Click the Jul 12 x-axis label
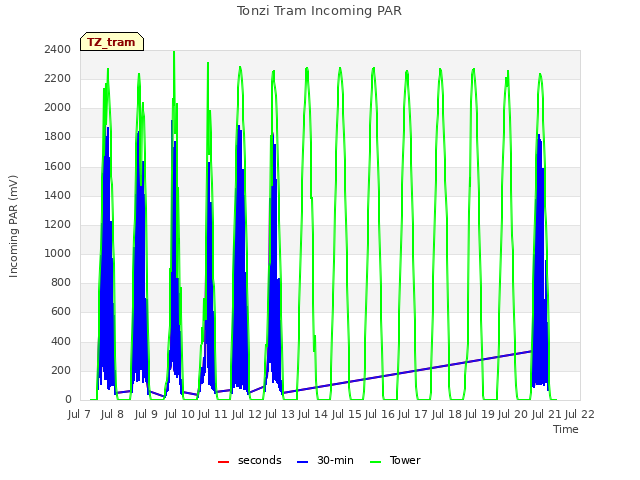640x480 pixels. (x=247, y=414)
